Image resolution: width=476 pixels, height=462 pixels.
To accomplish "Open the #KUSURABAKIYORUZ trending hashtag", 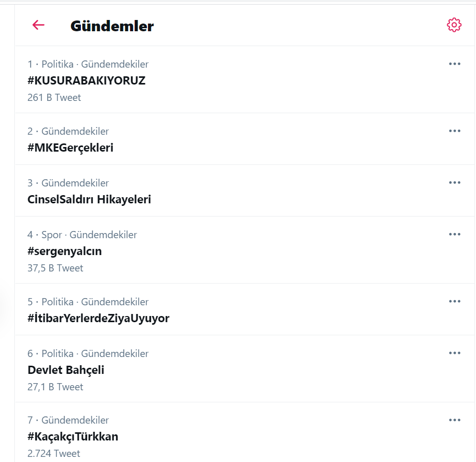I will (x=86, y=80).
